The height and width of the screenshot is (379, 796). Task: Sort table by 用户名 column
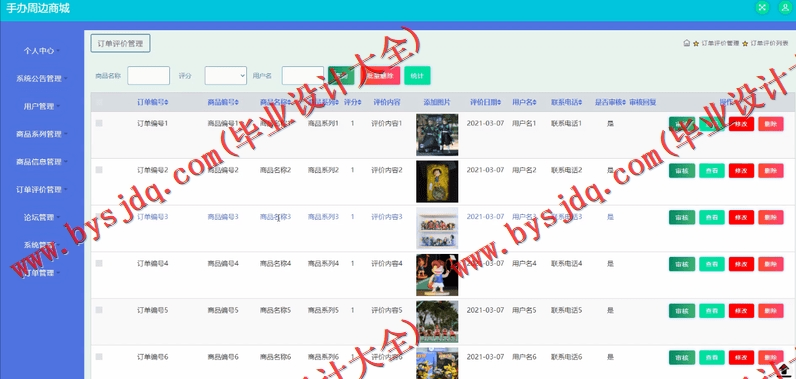pos(524,102)
